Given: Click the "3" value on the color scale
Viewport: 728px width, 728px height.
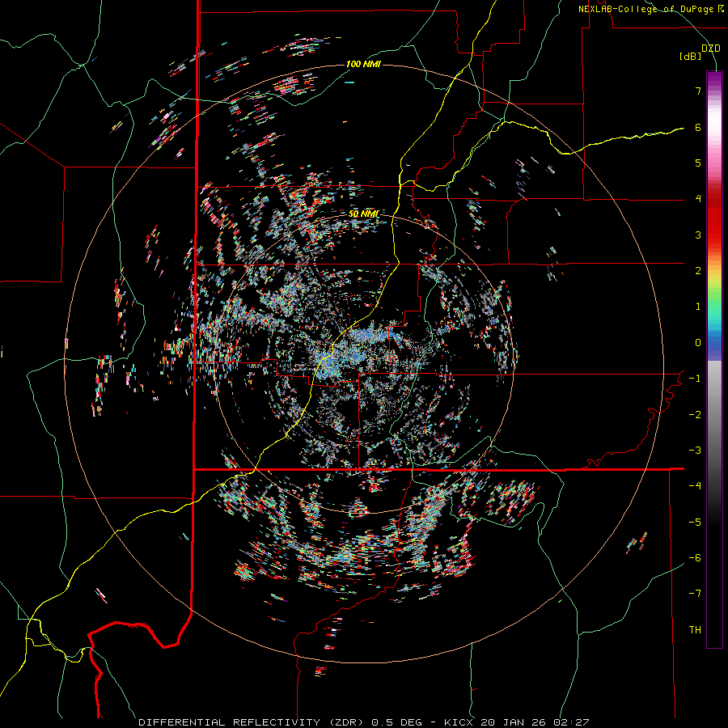Looking at the screenshot, I should [x=698, y=235].
